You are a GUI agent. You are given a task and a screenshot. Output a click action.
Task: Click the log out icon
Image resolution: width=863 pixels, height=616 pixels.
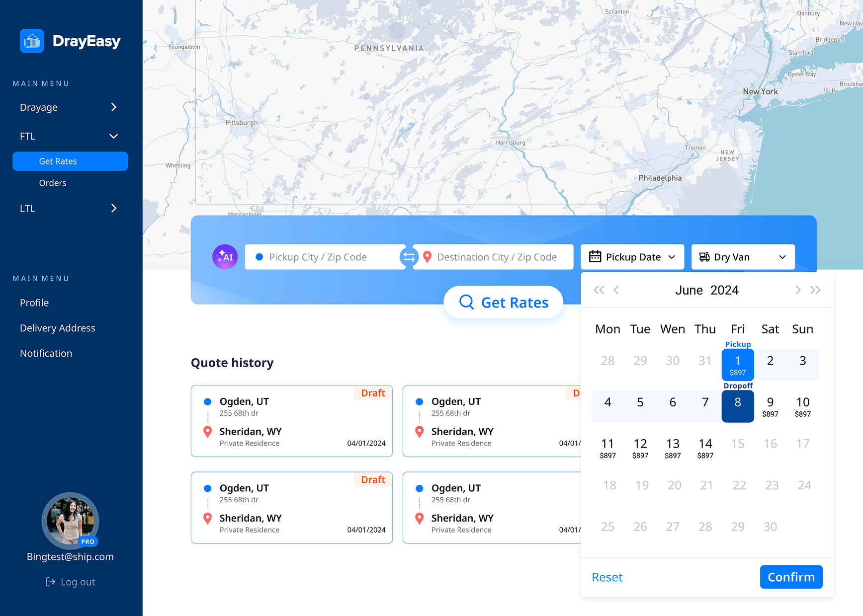tap(50, 581)
